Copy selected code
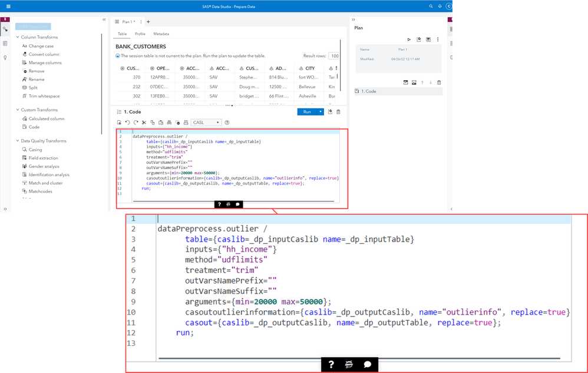Viewport: 588px width, 373px height. click(152, 123)
